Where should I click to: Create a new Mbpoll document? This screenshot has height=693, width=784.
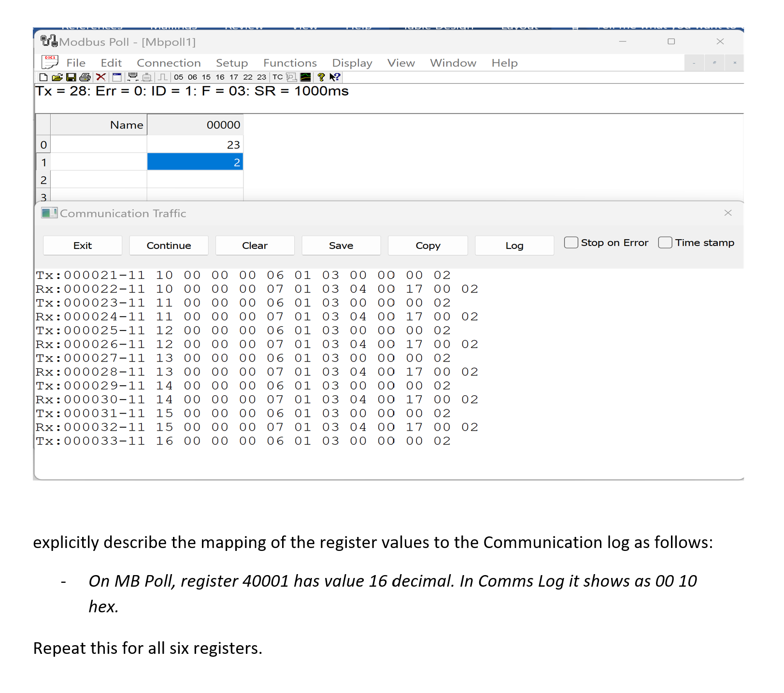coord(43,77)
